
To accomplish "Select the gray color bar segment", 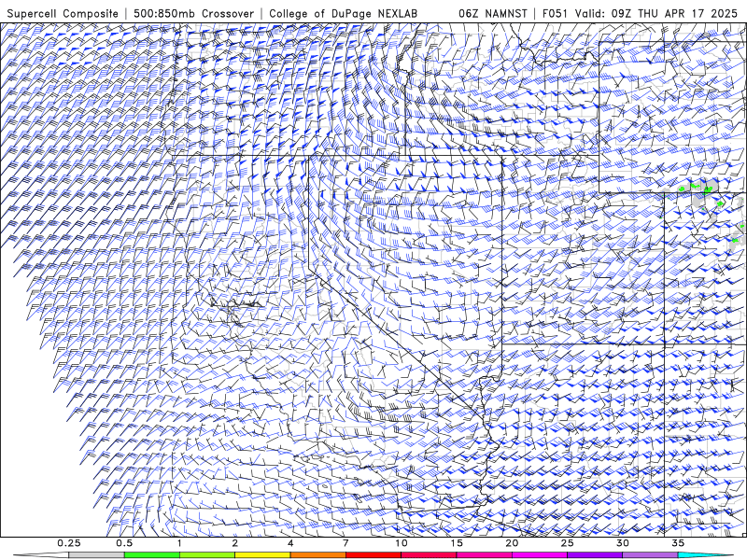I will 96,555.
